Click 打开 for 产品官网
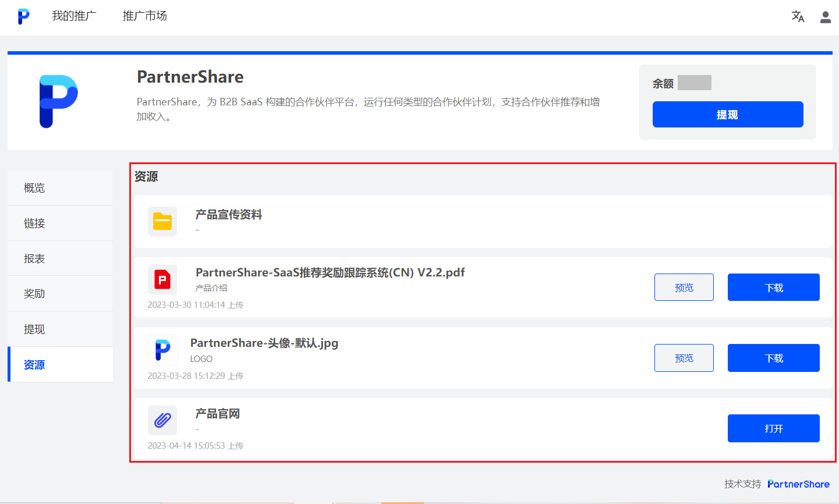The height and width of the screenshot is (504, 839). click(774, 428)
